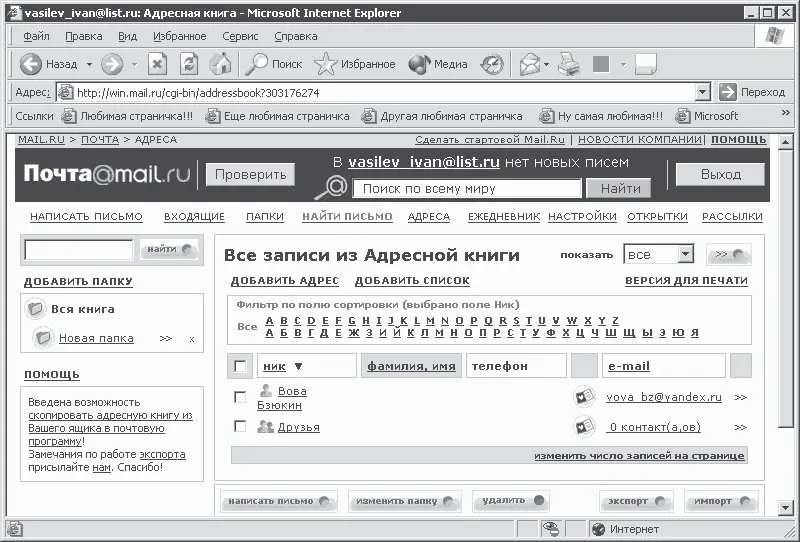This screenshot has height=542, width=800.
Task: Click ДОБАВИТЬ АДРЕС link
Action: [285, 281]
